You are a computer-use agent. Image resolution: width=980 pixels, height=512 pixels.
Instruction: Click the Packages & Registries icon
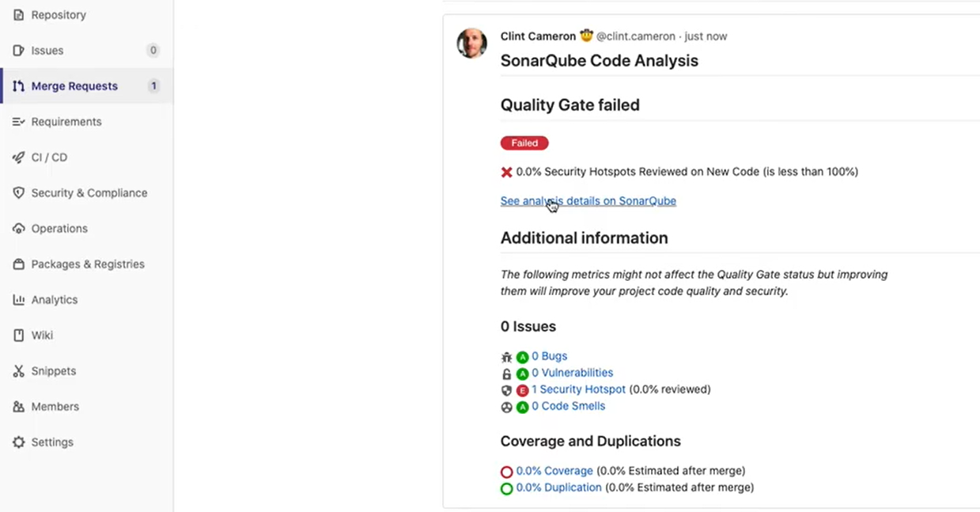(19, 264)
